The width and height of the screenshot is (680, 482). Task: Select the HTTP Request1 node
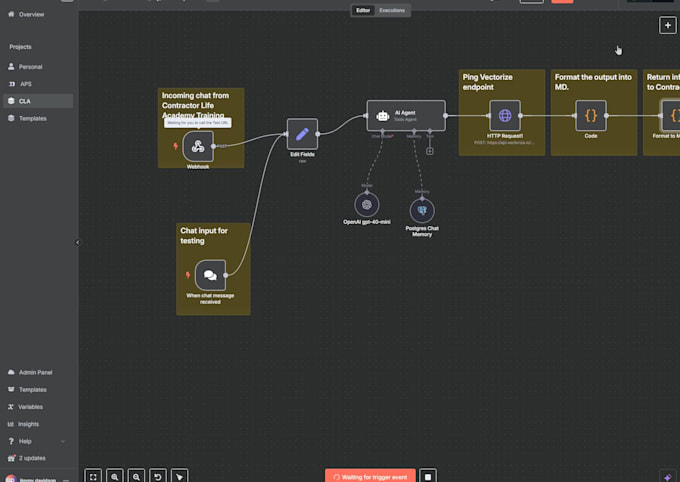pyautogui.click(x=505, y=115)
